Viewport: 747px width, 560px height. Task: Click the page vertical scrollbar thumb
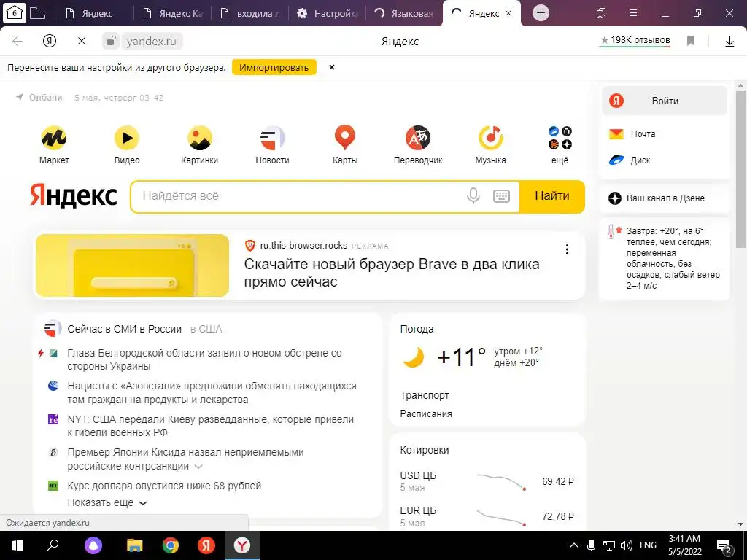click(740, 169)
